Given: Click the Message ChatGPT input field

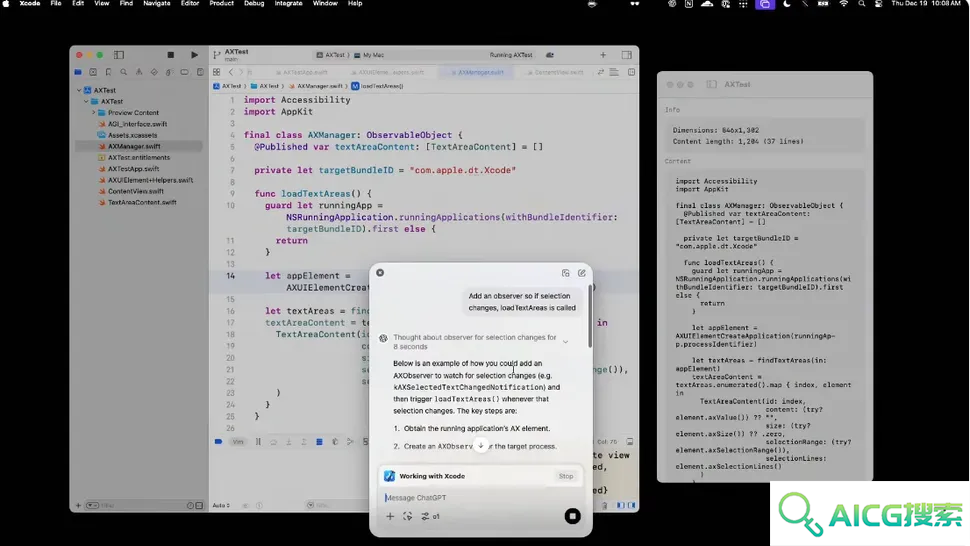Looking at the screenshot, I should 481,498.
